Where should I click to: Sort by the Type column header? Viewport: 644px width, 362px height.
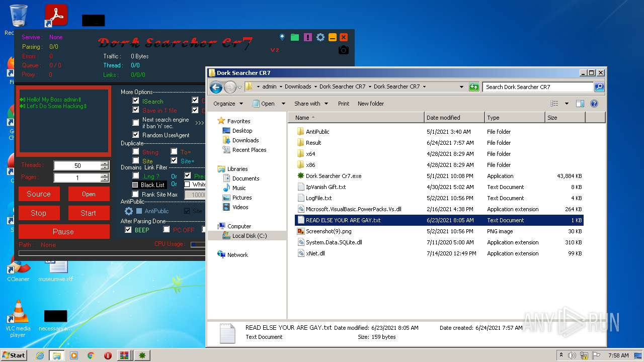(x=515, y=118)
